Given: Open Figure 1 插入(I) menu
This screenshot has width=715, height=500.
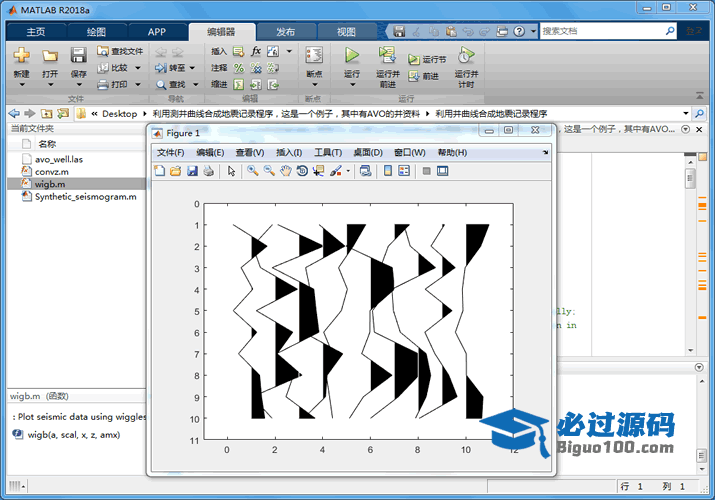Looking at the screenshot, I should coord(289,153).
